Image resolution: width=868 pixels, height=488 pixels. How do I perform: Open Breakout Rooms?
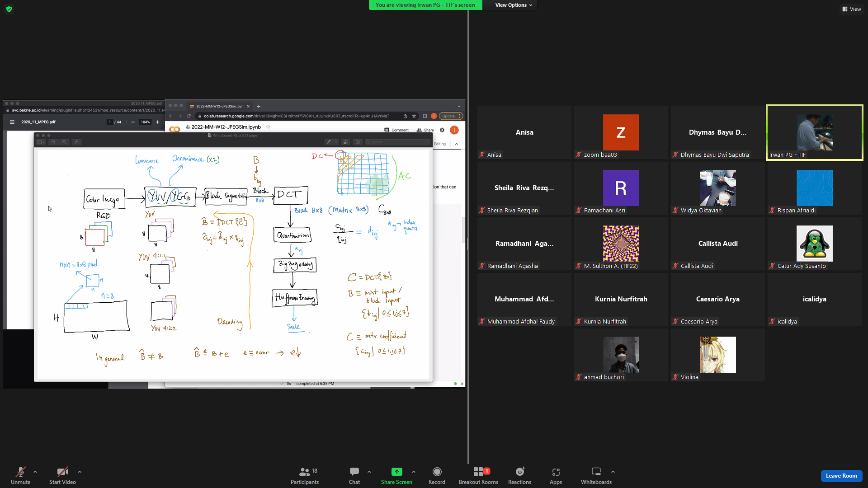tap(478, 475)
